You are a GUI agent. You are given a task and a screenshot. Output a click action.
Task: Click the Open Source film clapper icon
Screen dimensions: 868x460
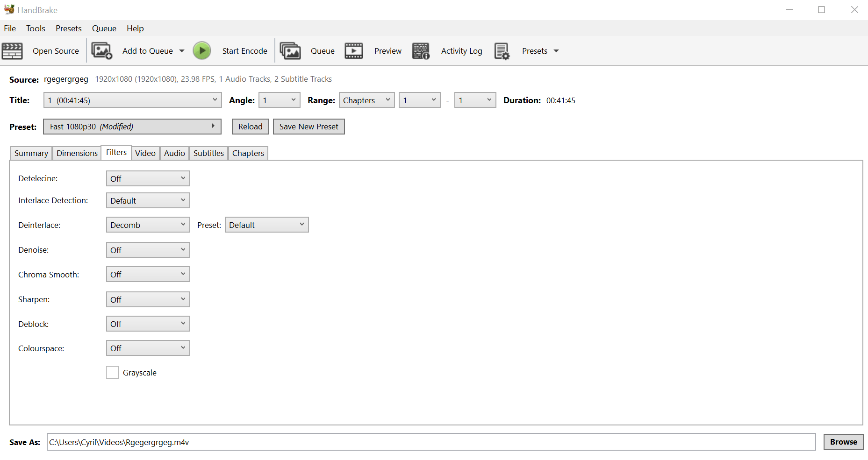click(x=12, y=51)
